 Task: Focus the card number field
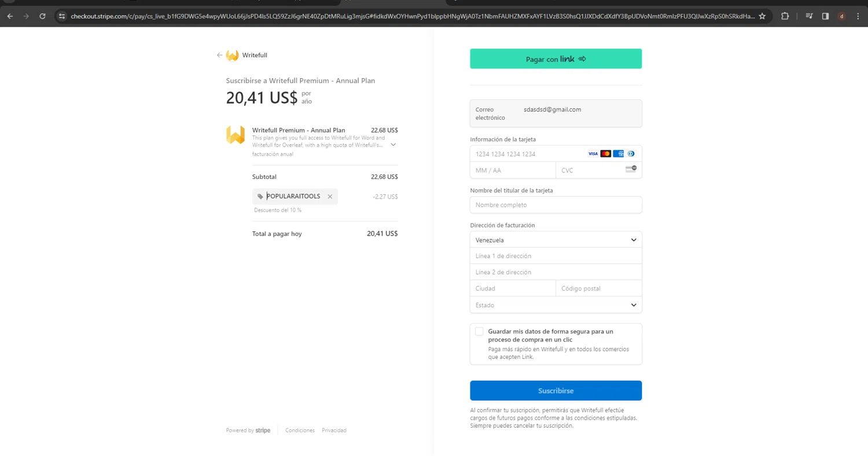(556, 154)
